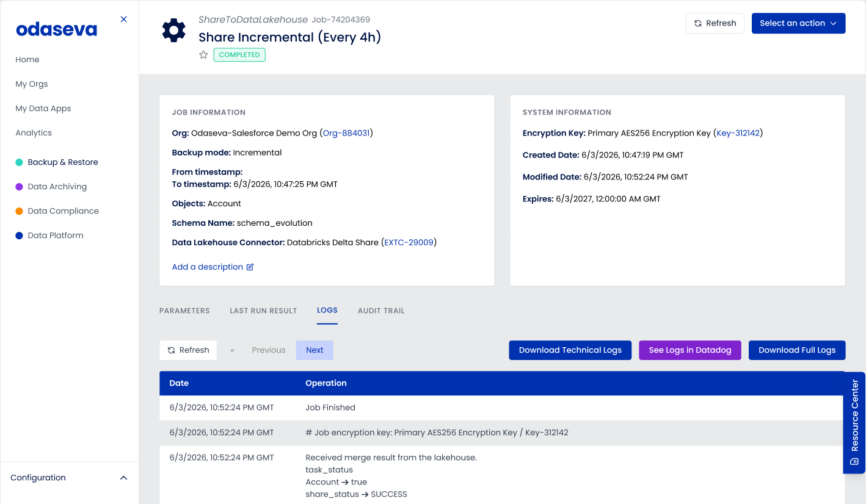Go to first page of logs
This screenshot has width=866, height=504.
click(232, 350)
